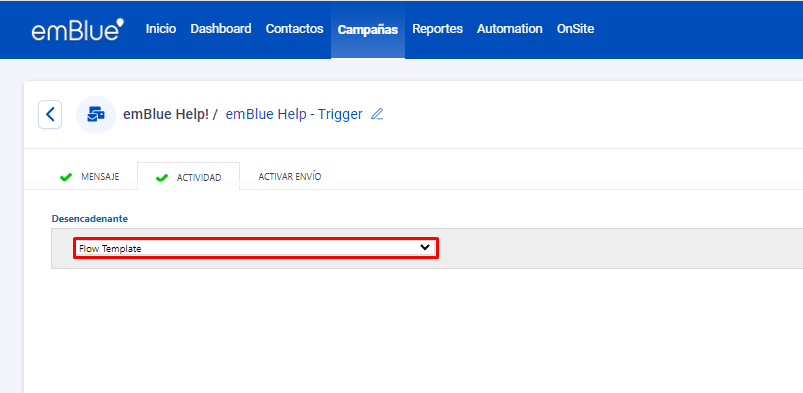Click the emBlue Help - Trigger title

[294, 114]
